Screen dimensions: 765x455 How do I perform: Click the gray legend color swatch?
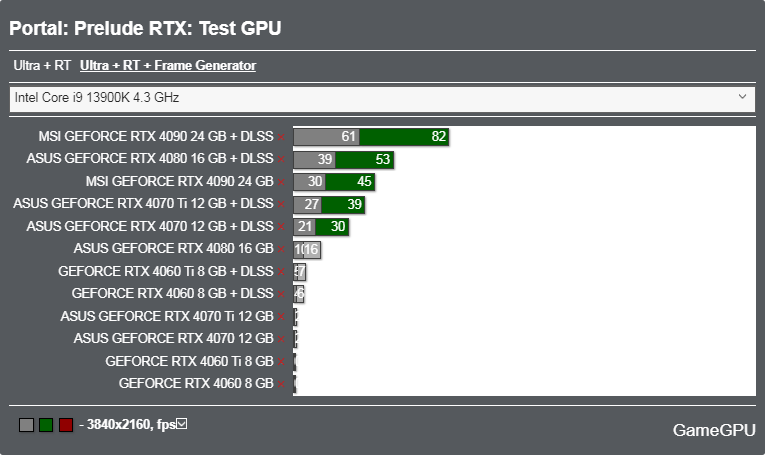26,425
